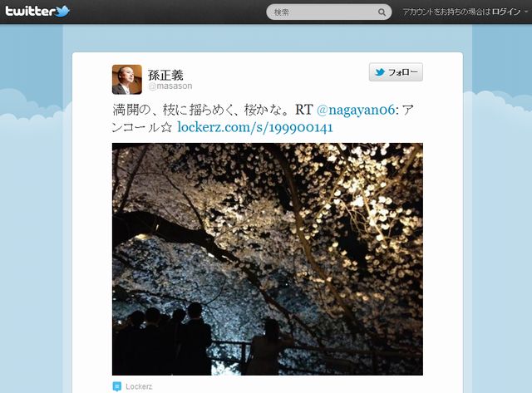Click the Lockerz speech bubble icon
The height and width of the screenshot is (393, 532).
point(116,386)
